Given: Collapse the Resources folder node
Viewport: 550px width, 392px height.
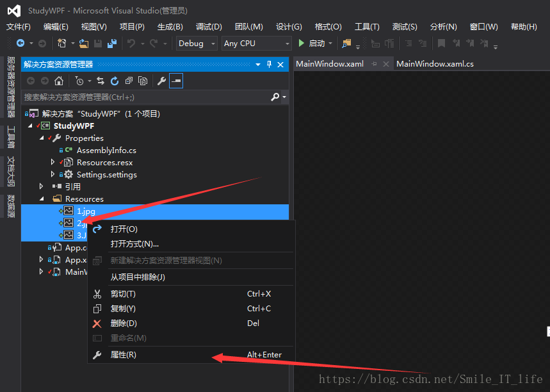Looking at the screenshot, I should coord(42,199).
